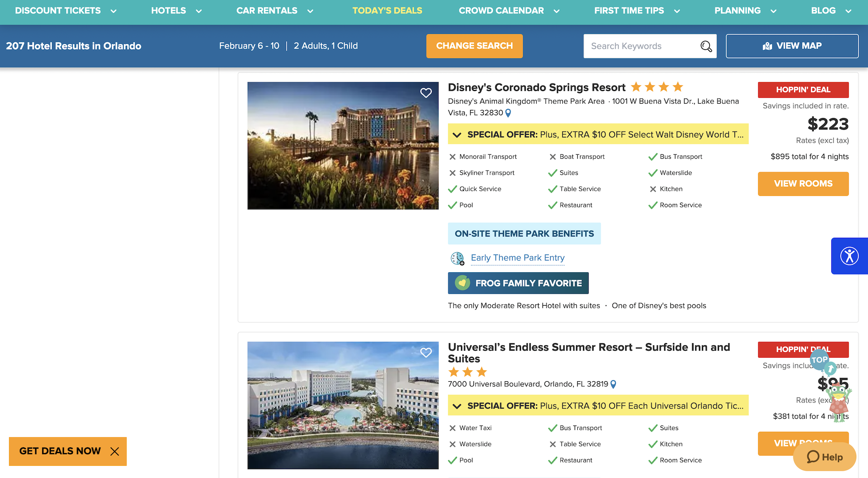Click the 2 Adults, 1 Child text
Viewport: 868px width, 478px height.
[x=325, y=46]
